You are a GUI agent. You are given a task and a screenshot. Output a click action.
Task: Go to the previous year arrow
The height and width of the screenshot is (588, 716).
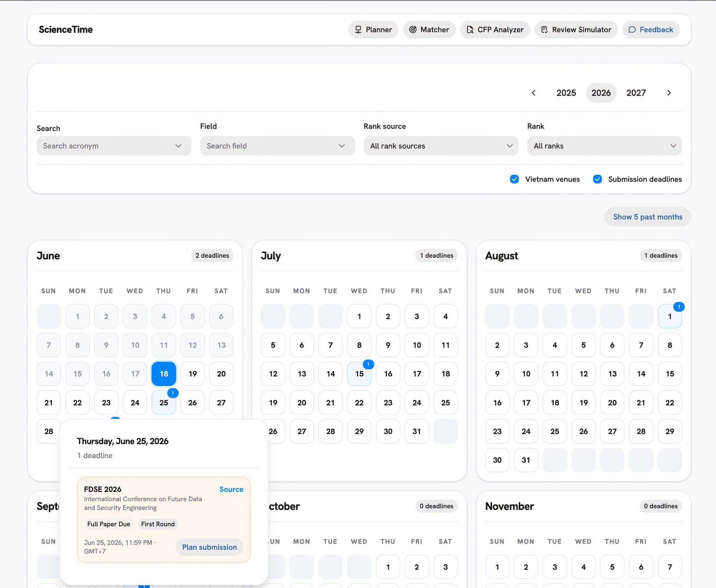[x=534, y=93]
